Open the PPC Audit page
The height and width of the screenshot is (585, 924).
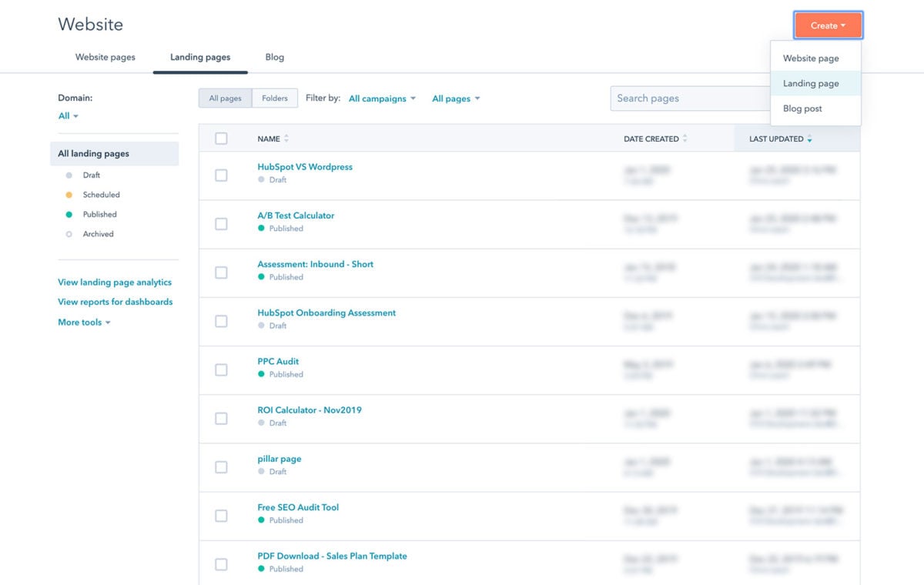(278, 362)
